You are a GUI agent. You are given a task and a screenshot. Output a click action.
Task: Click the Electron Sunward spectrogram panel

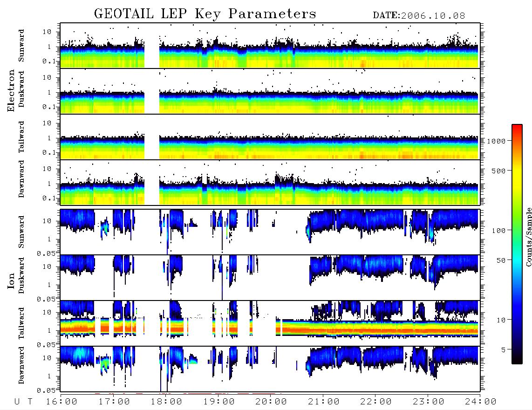(x=270, y=46)
